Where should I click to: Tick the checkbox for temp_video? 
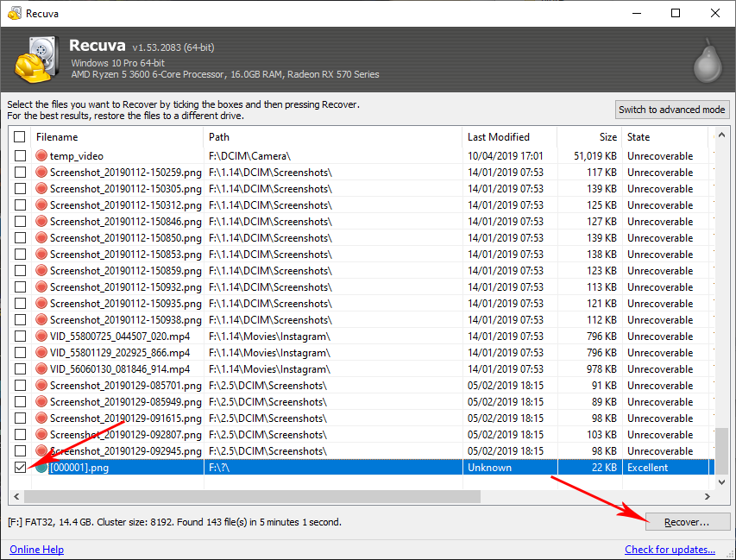click(x=20, y=156)
